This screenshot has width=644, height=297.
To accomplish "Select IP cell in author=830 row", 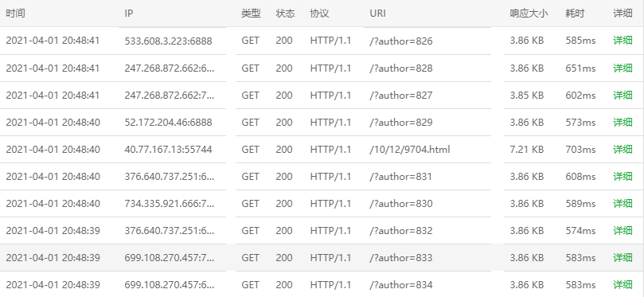I will click(170, 203).
